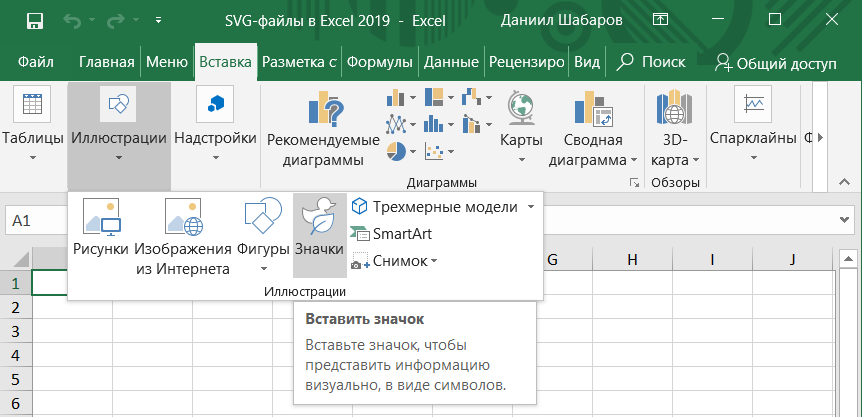Screen dimensions: 862x417
Task: Click user name Даниил Шабаров
Action: point(562,21)
